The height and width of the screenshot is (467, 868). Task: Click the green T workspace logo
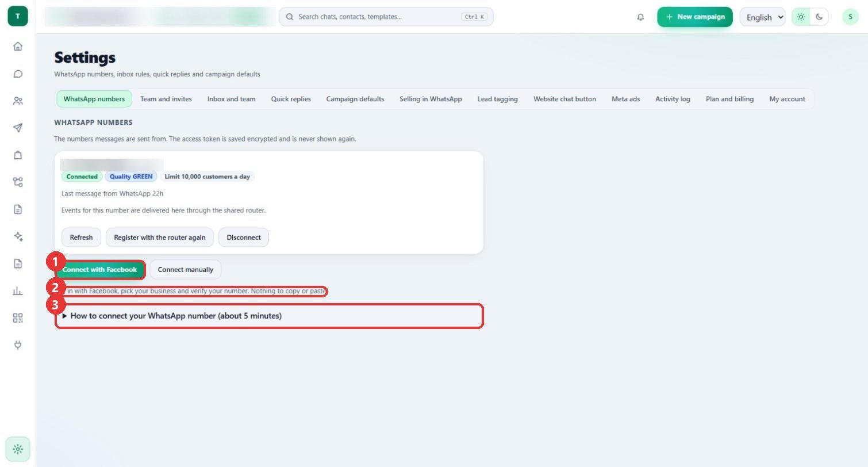pos(18,16)
